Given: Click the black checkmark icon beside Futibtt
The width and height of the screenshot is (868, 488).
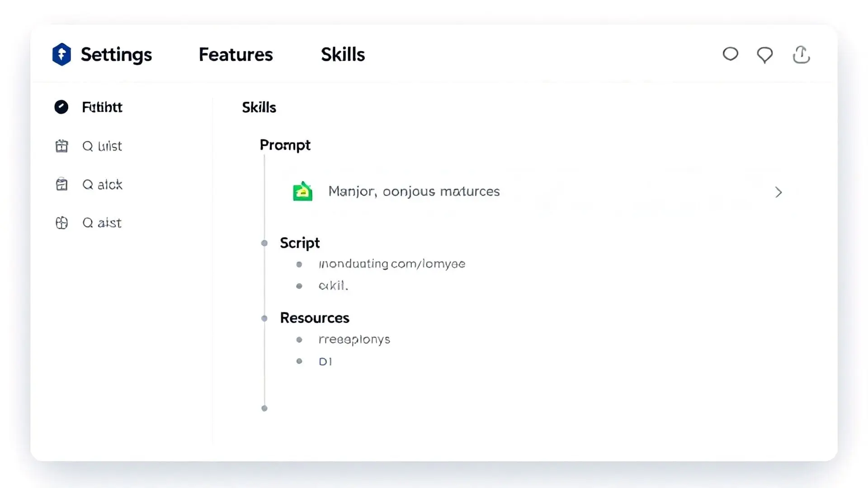Looking at the screenshot, I should [61, 107].
